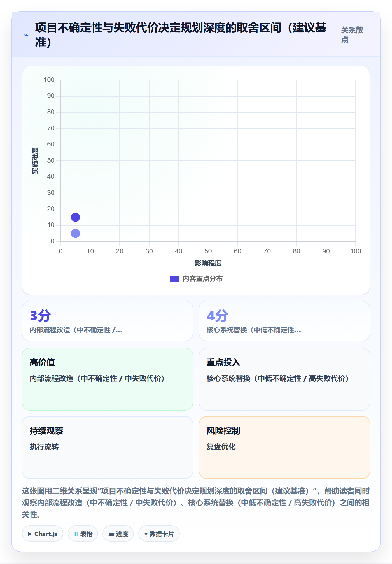The height and width of the screenshot is (564, 392).
Task: Click the 表格 tag chip
Action: pos(83,534)
